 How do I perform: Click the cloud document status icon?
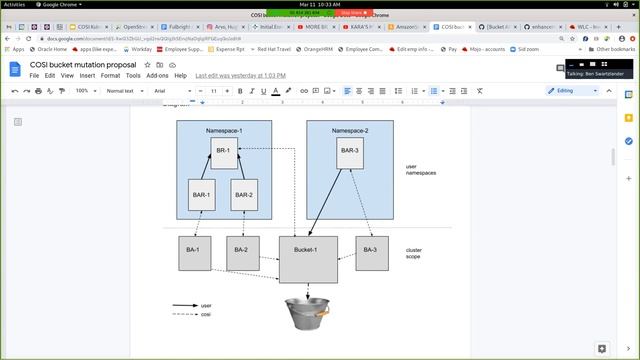[172, 65]
